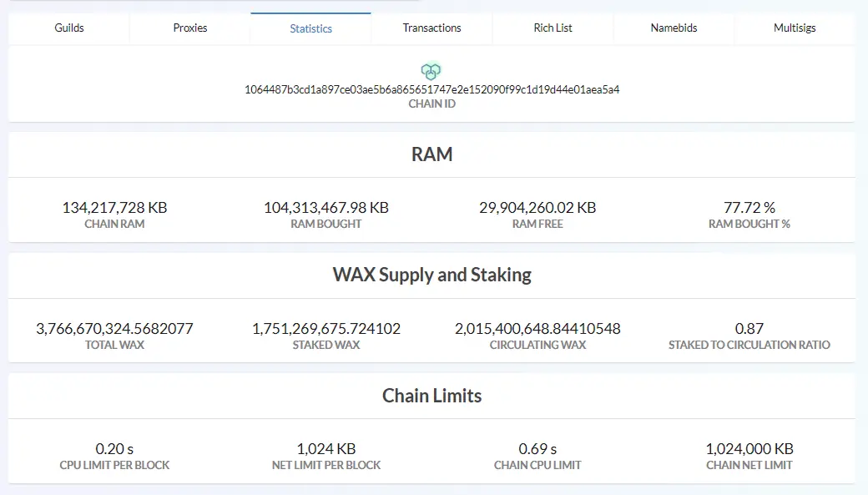Select the Statistics tab
Image resolution: width=868 pixels, height=495 pixels.
click(x=310, y=28)
